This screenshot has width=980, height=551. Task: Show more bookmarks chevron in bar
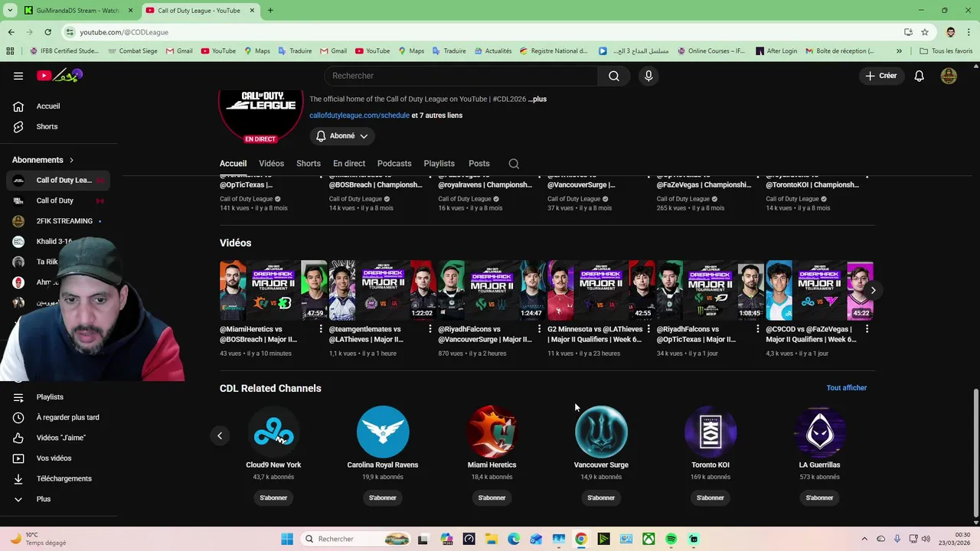899,51
